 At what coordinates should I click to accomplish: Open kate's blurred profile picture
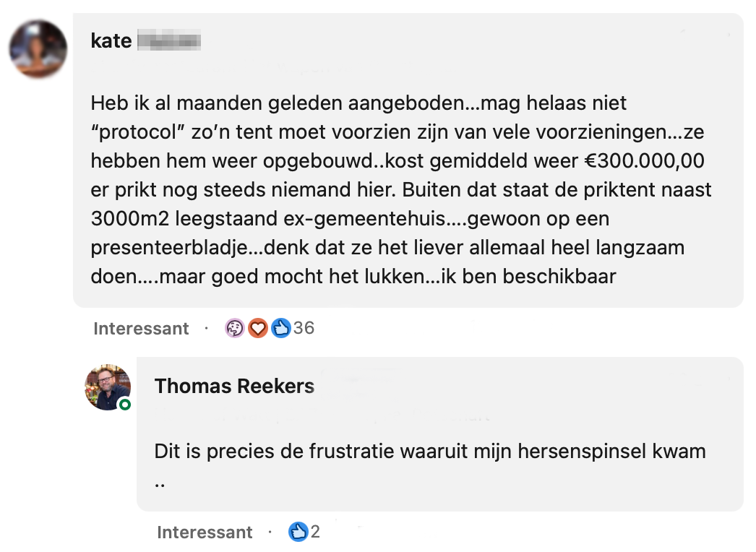pos(38,48)
